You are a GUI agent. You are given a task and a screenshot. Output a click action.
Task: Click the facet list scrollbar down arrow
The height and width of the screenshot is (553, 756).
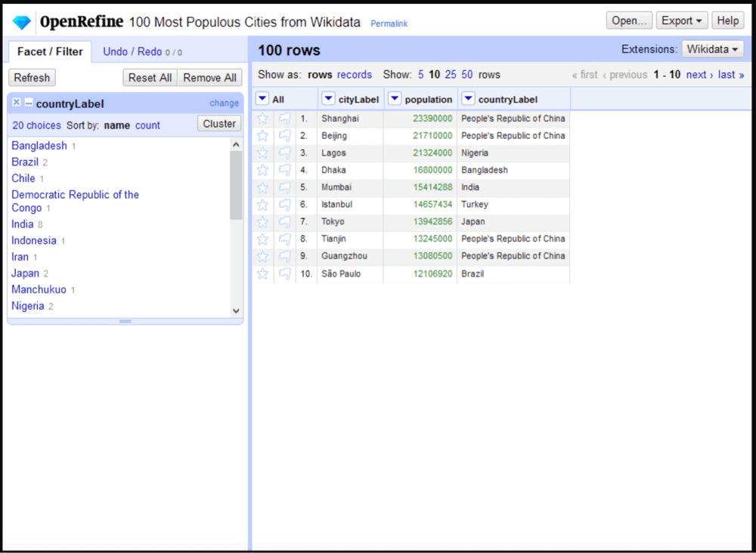(x=236, y=310)
